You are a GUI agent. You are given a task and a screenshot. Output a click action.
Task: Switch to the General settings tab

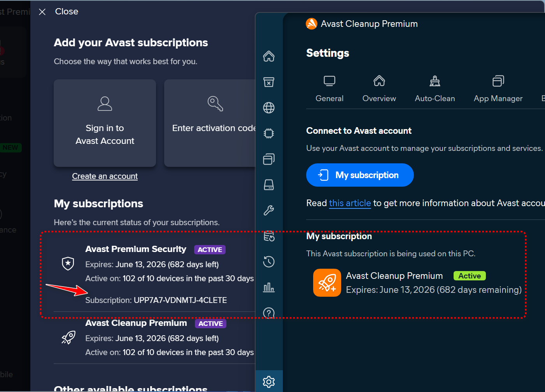coord(329,89)
